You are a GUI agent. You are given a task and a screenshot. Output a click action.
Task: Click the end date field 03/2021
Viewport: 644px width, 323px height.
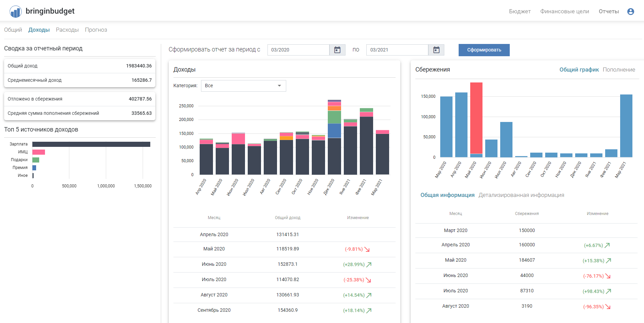397,50
